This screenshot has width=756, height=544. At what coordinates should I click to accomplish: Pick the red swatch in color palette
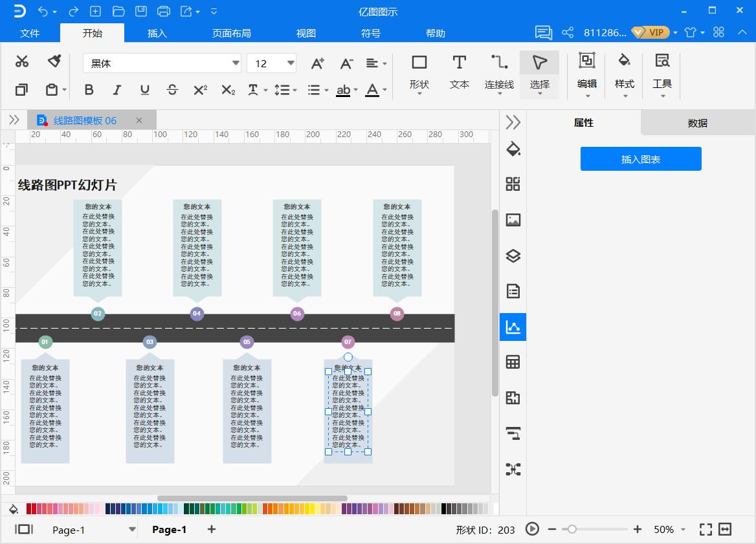33,509
